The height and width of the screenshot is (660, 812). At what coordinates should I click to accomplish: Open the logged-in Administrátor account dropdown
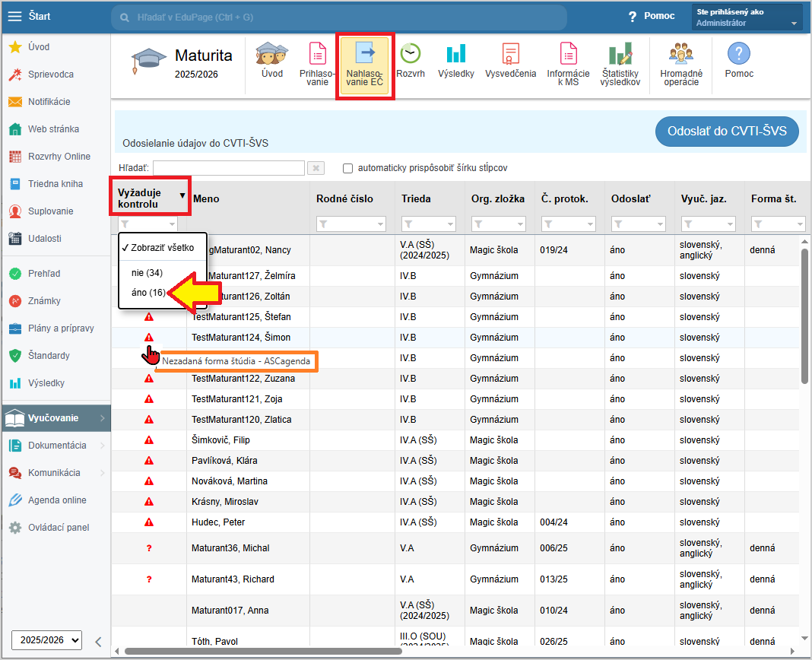[x=747, y=17]
